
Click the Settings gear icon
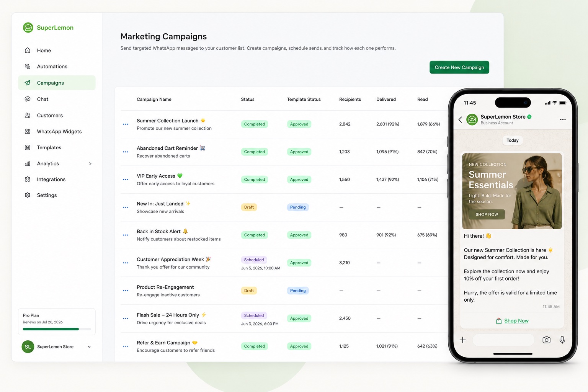[28, 195]
